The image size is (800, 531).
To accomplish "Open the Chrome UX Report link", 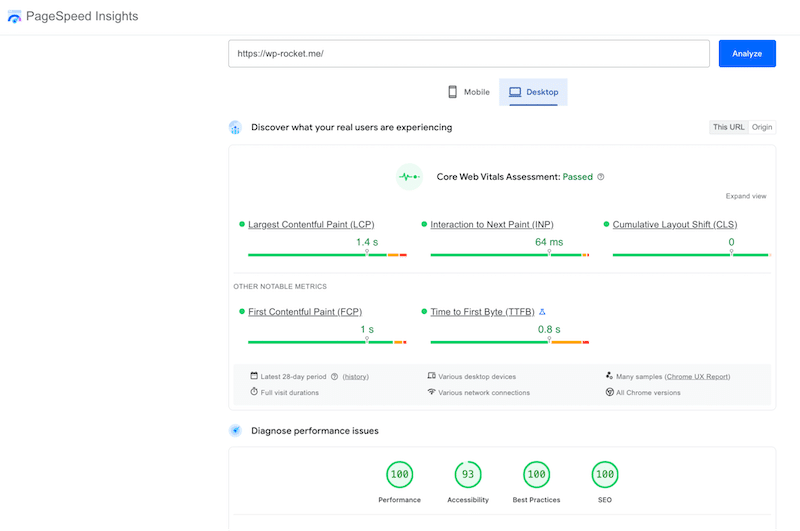I will (697, 377).
